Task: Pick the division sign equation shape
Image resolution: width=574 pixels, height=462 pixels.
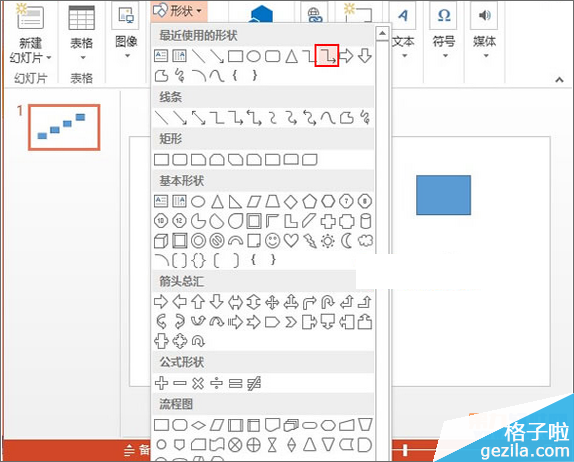Action: [x=216, y=383]
